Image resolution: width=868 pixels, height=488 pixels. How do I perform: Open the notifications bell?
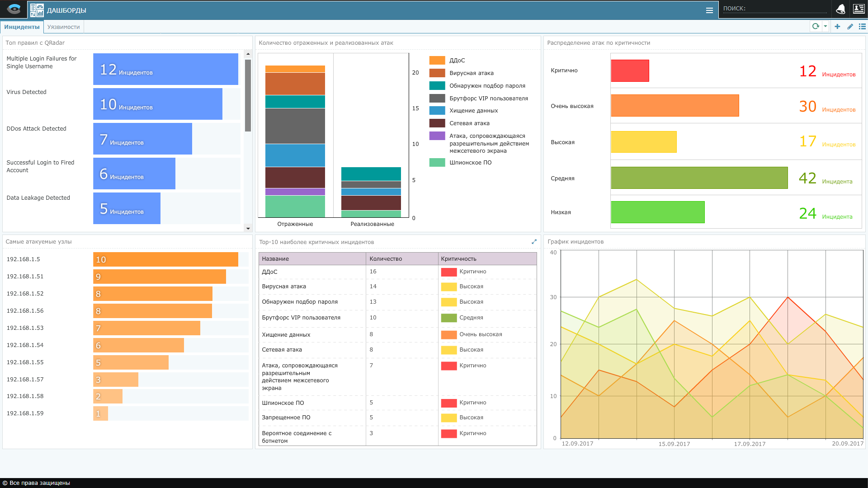[x=840, y=9]
